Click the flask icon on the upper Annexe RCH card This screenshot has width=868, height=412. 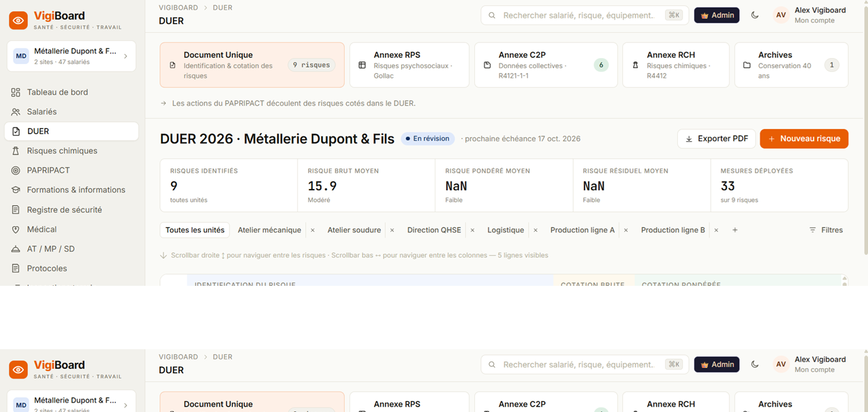635,65
